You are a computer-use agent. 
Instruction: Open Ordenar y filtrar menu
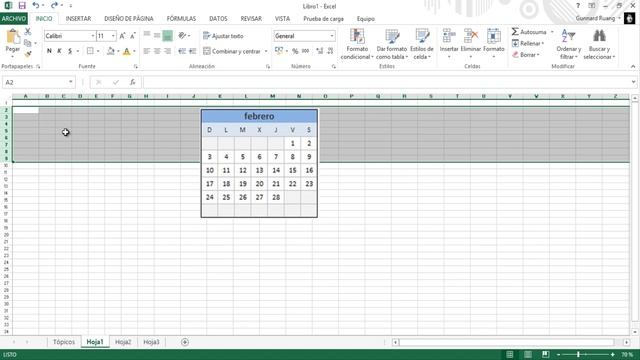(x=569, y=44)
